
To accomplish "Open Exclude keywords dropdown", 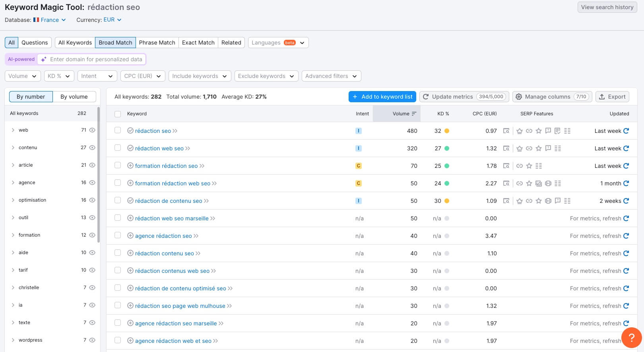I will click(x=266, y=76).
